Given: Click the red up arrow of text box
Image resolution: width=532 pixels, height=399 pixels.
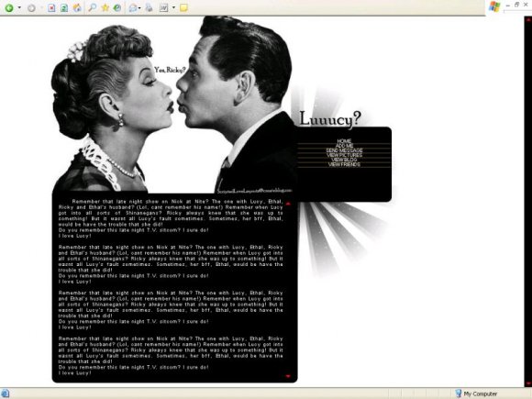Looking at the screenshot, I should 288,204.
